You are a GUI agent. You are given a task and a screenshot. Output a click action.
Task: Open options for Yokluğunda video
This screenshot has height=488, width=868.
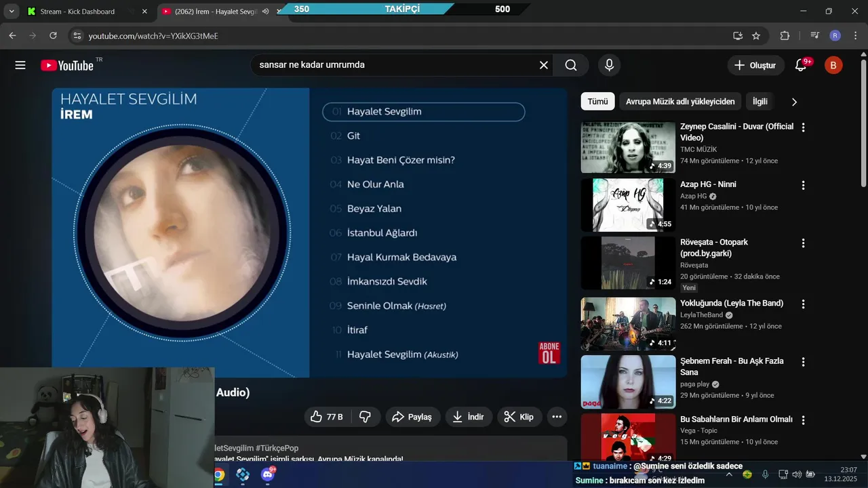[x=803, y=304]
